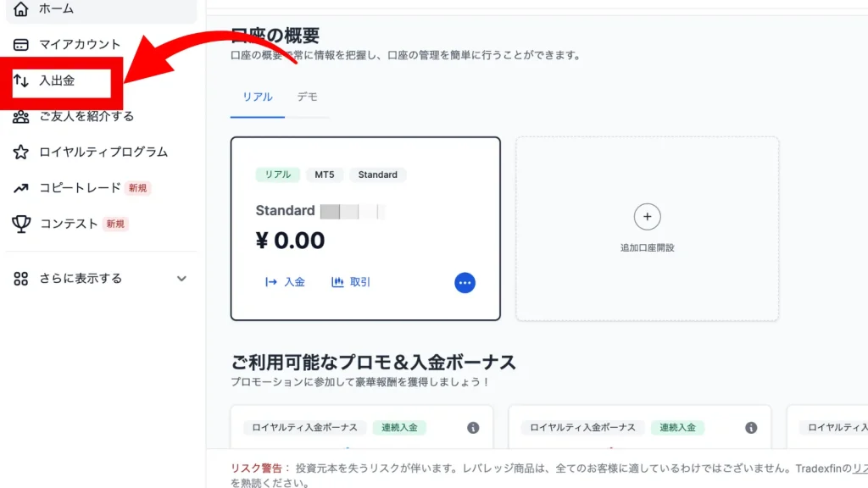This screenshot has height=488, width=868.
Task: Select the Loyalty Program star icon
Action: point(21,152)
